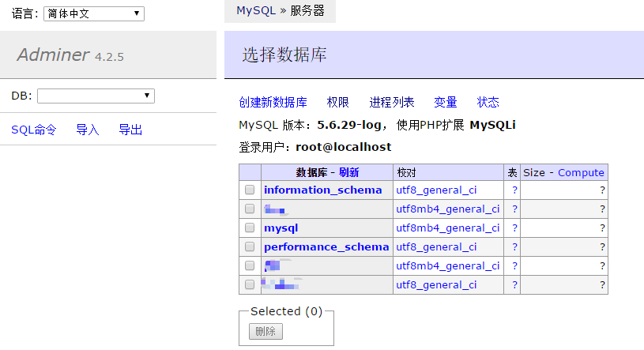The image size is (644, 350).
Task: Click utf8_general_ci collation for information_schema
Action: [x=436, y=190]
